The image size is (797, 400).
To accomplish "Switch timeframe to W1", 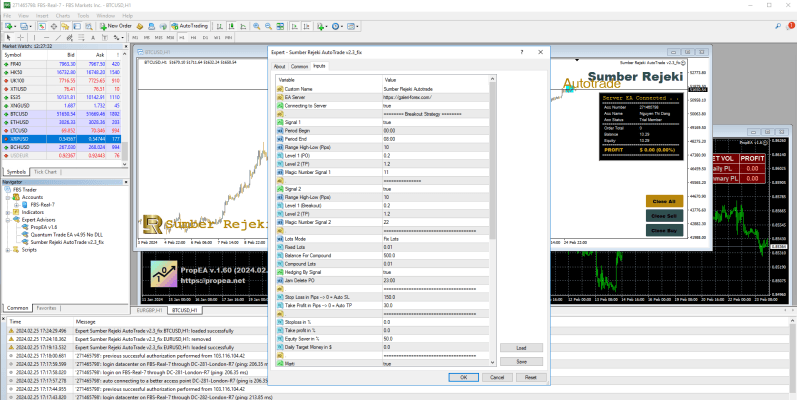I will click(x=217, y=37).
